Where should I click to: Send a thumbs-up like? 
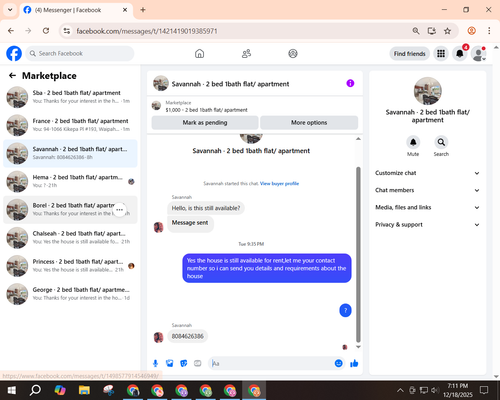[x=354, y=363]
